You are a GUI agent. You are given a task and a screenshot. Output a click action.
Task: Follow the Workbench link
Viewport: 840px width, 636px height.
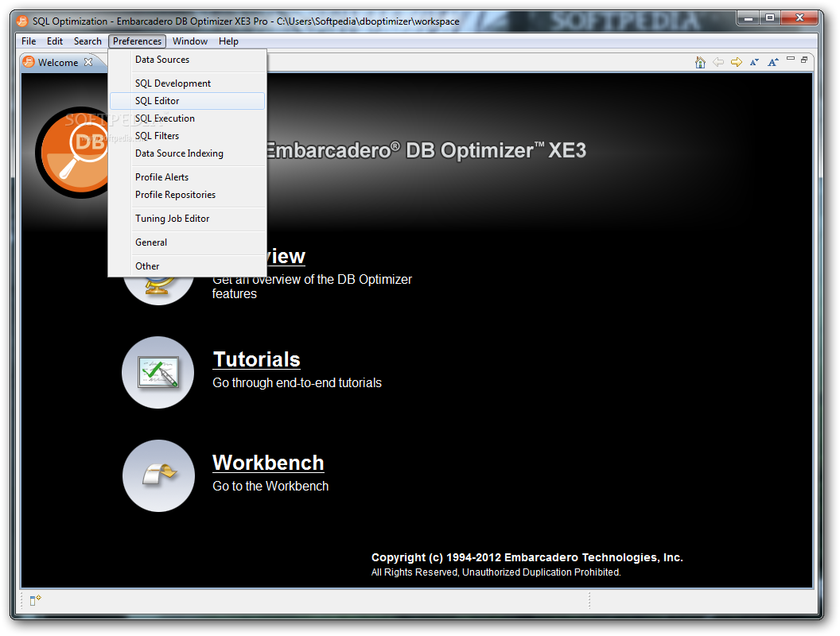[x=268, y=463]
